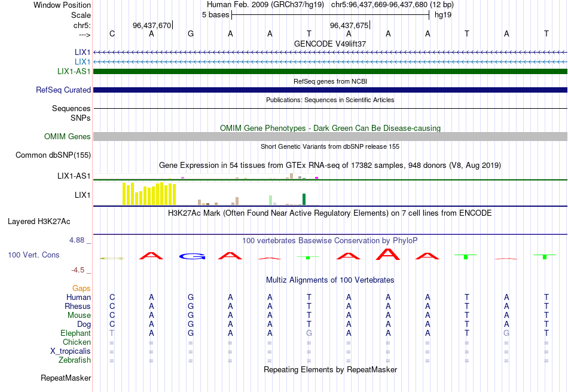Open the RefSeq Curated track label
Viewport: 568px width, 392px height.
tap(63, 90)
